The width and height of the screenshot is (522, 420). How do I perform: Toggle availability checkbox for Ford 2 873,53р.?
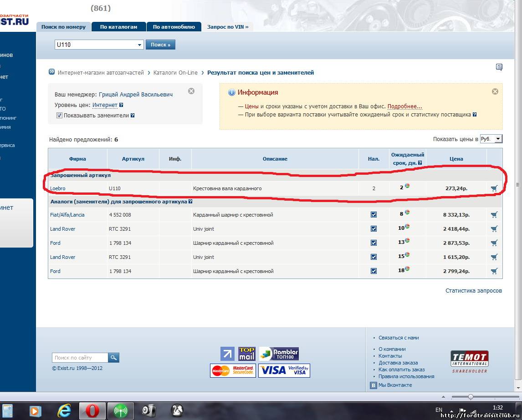coord(374,243)
